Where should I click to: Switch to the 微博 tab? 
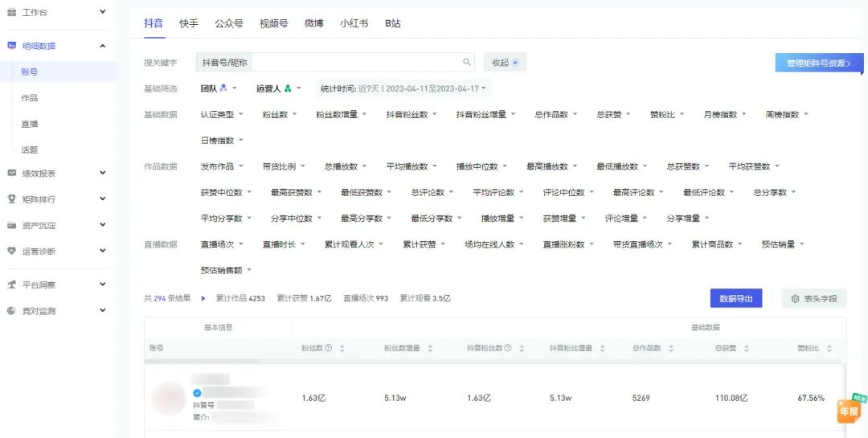[314, 23]
